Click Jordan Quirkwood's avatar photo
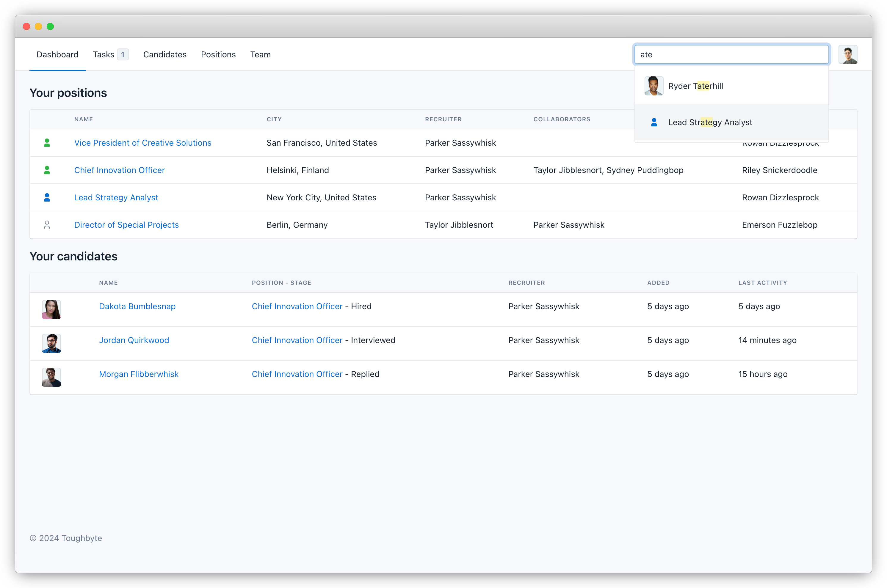887x588 pixels. pyautogui.click(x=51, y=343)
